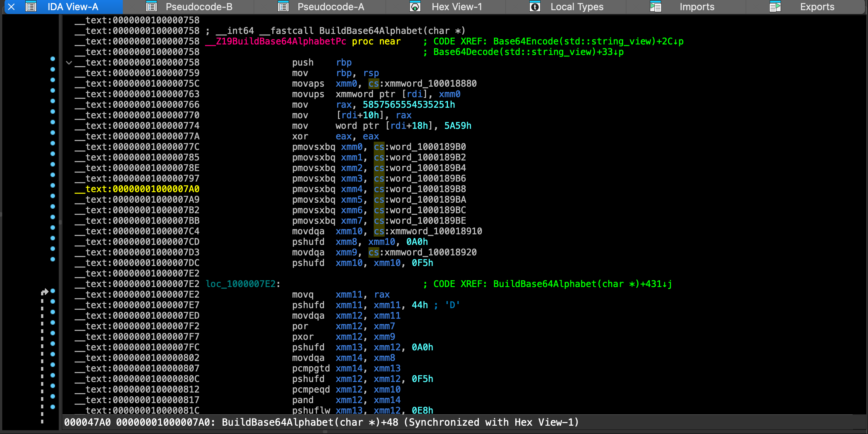Click the Pseudocode-A tab icon
Viewport: 868px width, 434px height.
[x=283, y=7]
